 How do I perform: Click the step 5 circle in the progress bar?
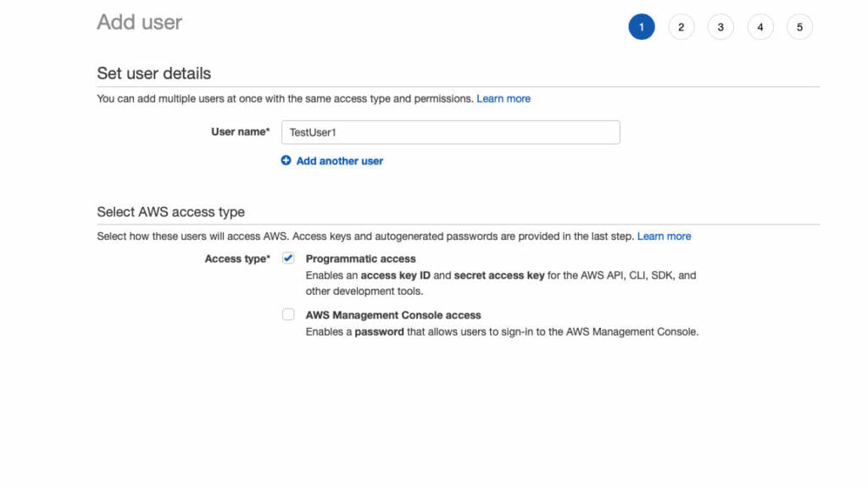coord(799,26)
